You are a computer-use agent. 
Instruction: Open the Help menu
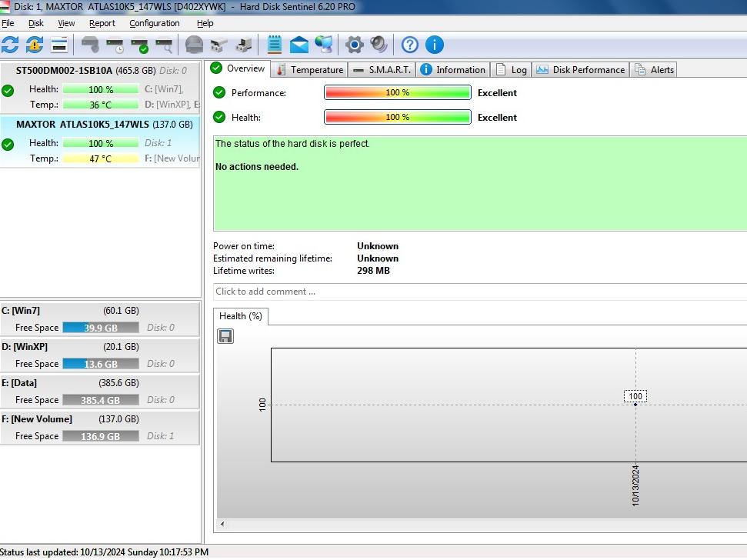coord(205,23)
